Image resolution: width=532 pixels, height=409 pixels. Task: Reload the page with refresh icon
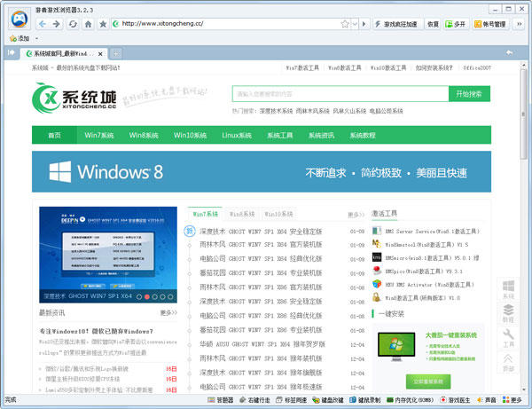point(73,24)
